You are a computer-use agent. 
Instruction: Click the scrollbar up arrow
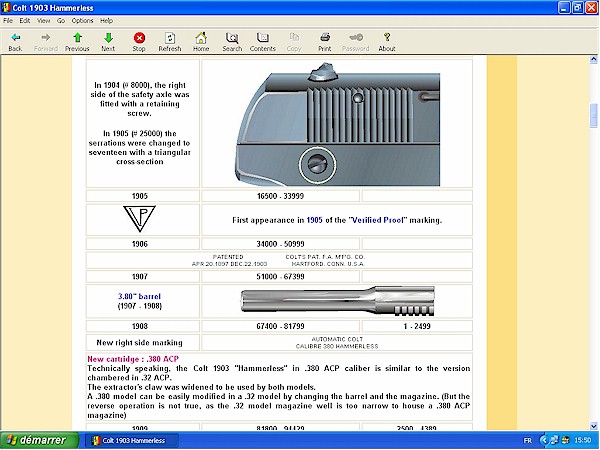coord(593,59)
